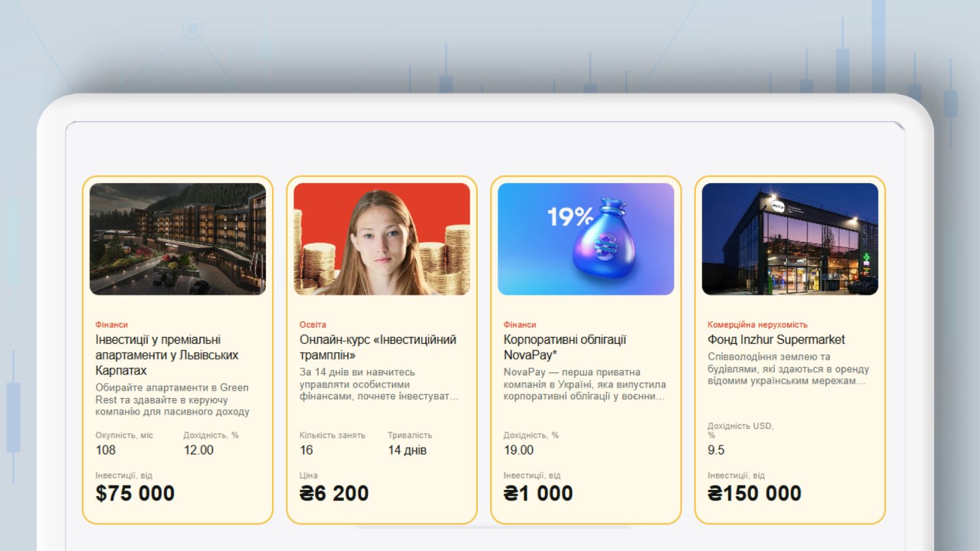The height and width of the screenshot is (551, 980).
Task: Open the Green Rest apartments thumbnail image
Action: [x=178, y=239]
